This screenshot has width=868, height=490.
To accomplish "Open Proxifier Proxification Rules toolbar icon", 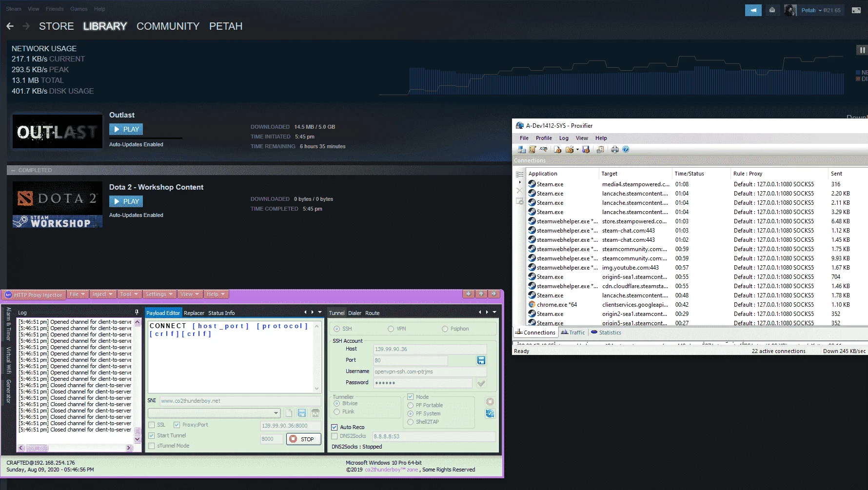I will tap(533, 150).
